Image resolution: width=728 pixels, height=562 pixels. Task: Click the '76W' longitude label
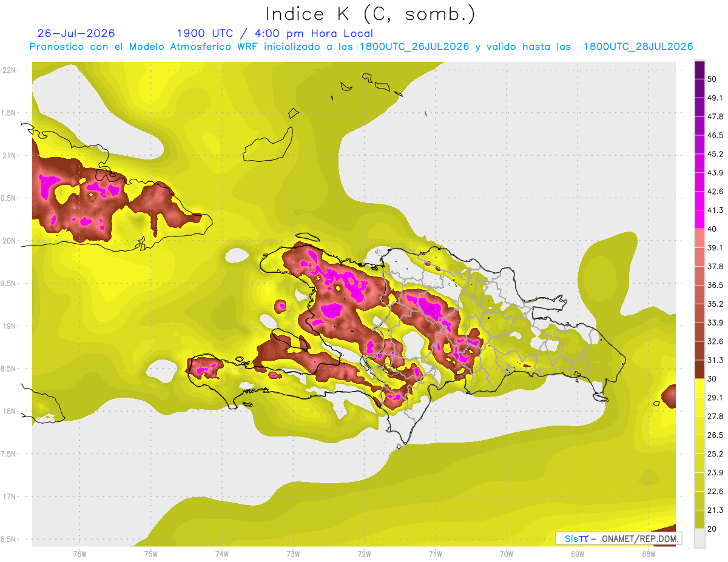(79, 554)
